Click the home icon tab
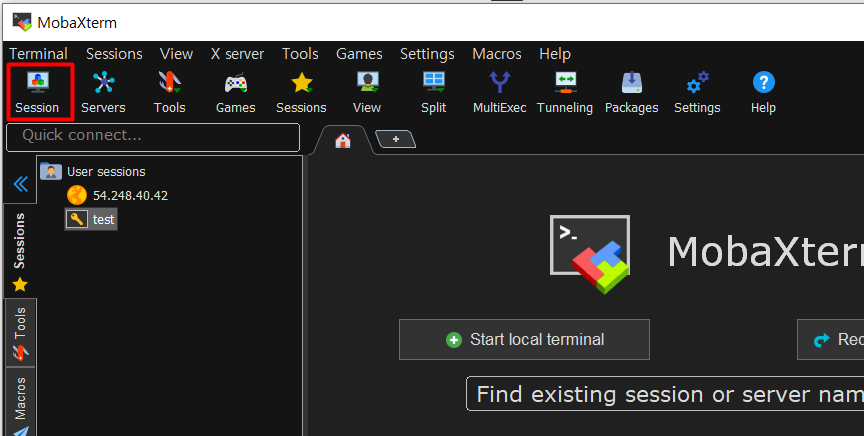 [x=343, y=141]
